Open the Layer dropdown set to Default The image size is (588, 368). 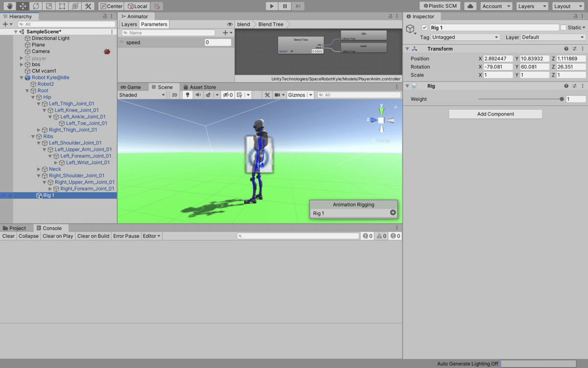[x=553, y=37]
